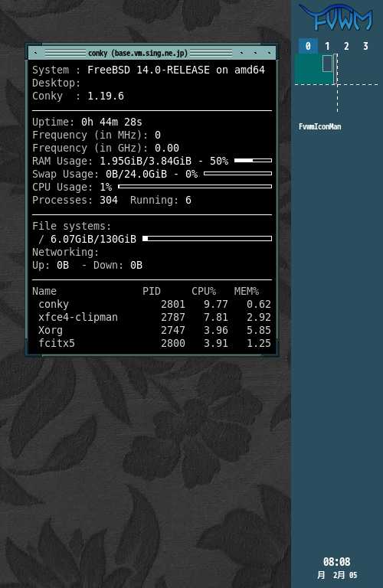Click the Frequency (in MHz) line
The width and height of the screenshot is (383, 588).
click(97, 135)
